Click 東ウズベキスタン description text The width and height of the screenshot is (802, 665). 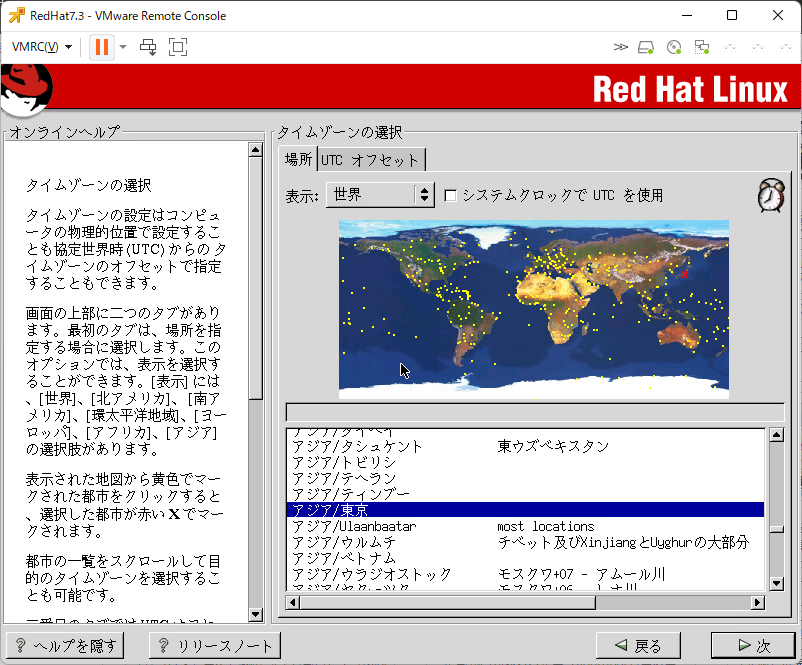point(553,446)
